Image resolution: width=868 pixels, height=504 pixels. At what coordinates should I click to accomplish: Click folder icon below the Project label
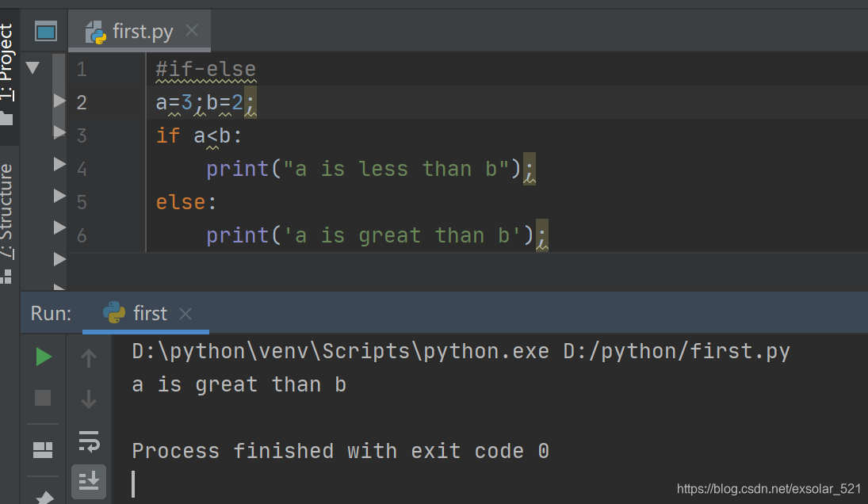(6, 118)
